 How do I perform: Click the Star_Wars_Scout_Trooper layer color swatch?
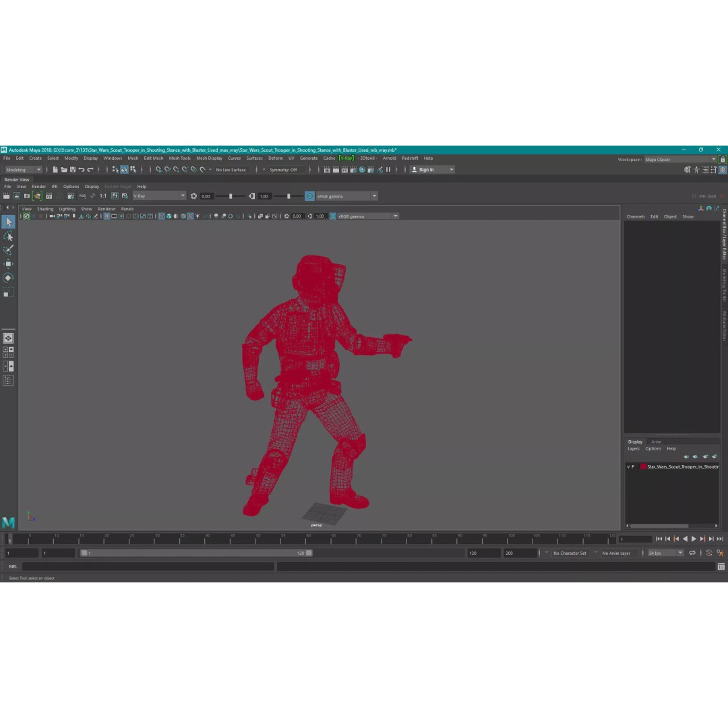click(643, 467)
